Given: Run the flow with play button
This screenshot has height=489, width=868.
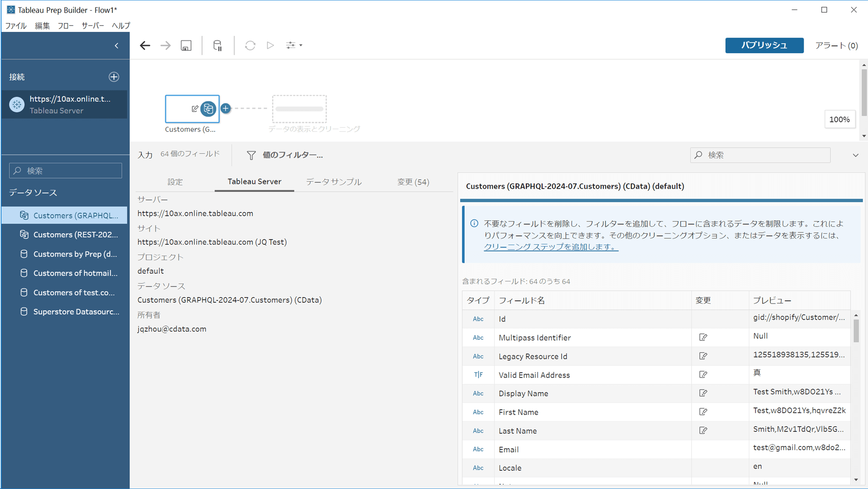Looking at the screenshot, I should pyautogui.click(x=270, y=46).
